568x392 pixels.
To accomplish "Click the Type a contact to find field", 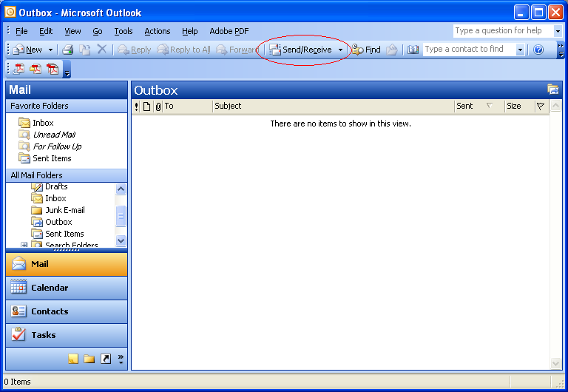I will click(x=470, y=50).
